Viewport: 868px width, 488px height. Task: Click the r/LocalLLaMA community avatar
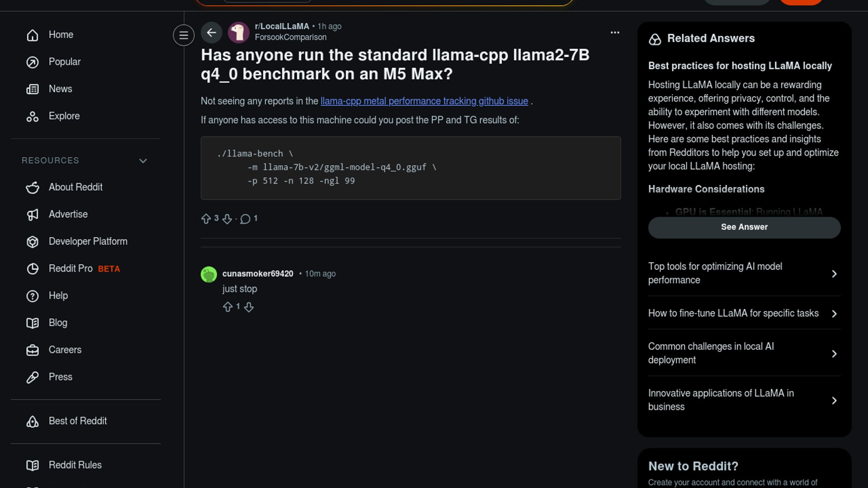point(239,33)
